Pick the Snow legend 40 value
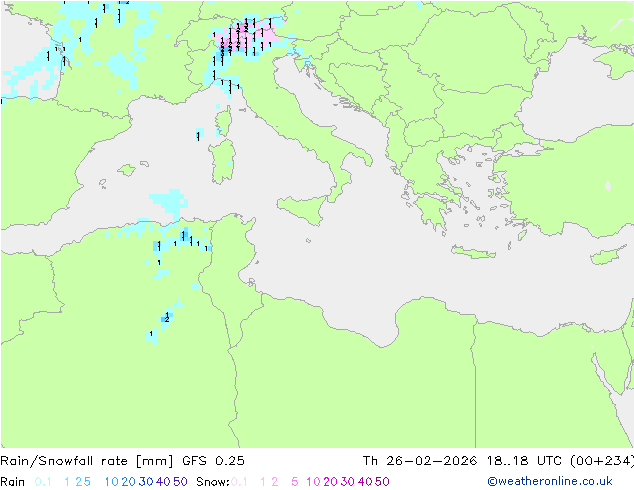The width and height of the screenshot is (634, 490). pyautogui.click(x=365, y=482)
